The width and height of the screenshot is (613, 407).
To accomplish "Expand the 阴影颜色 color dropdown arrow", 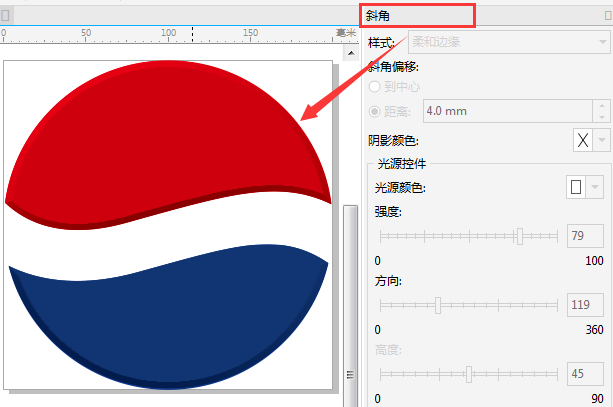I will (x=601, y=140).
